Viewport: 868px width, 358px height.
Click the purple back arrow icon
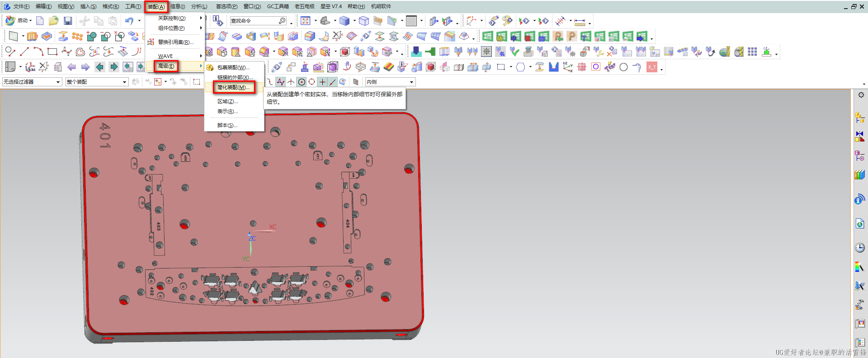71,67
